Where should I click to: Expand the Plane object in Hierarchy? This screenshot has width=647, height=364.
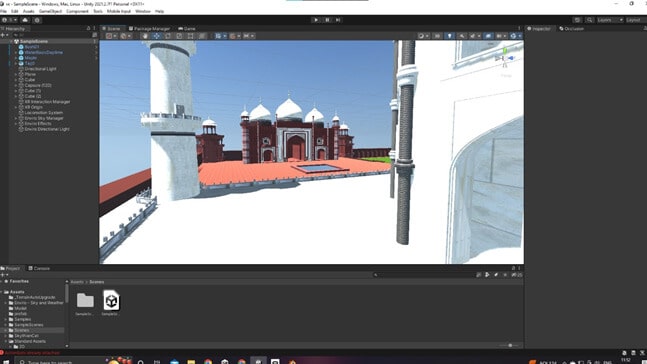point(16,74)
